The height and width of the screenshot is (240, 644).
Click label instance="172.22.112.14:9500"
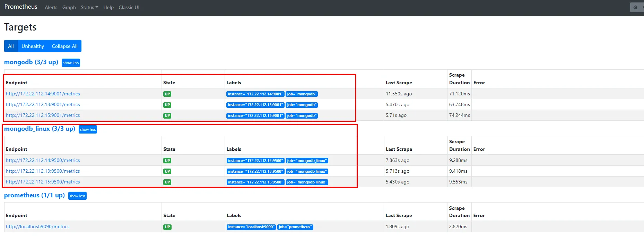coord(255,161)
